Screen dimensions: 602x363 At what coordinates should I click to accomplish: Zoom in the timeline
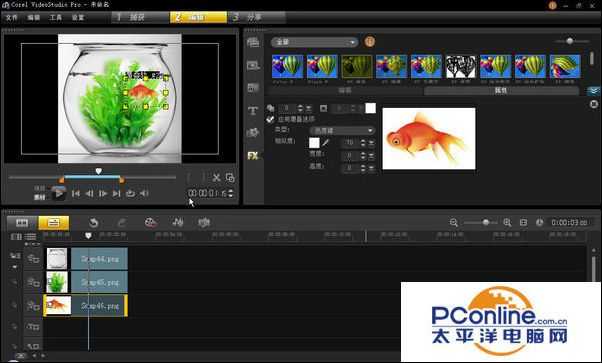click(507, 222)
